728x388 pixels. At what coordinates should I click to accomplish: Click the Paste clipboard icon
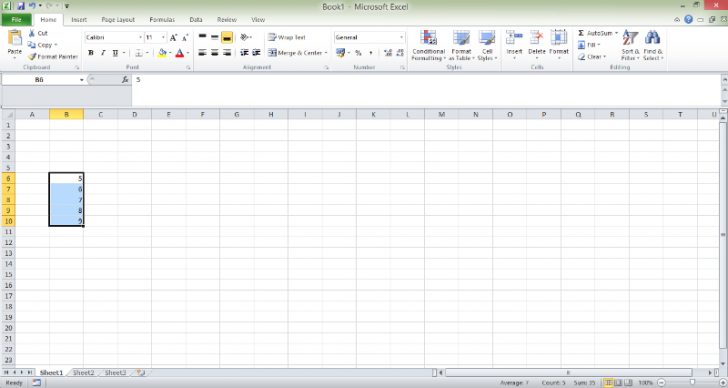point(15,38)
